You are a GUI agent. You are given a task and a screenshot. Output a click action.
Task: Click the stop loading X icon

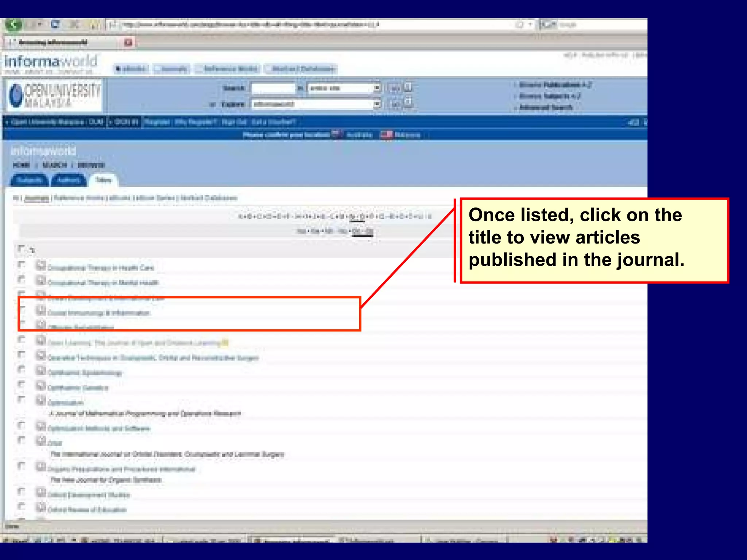pos(74,25)
